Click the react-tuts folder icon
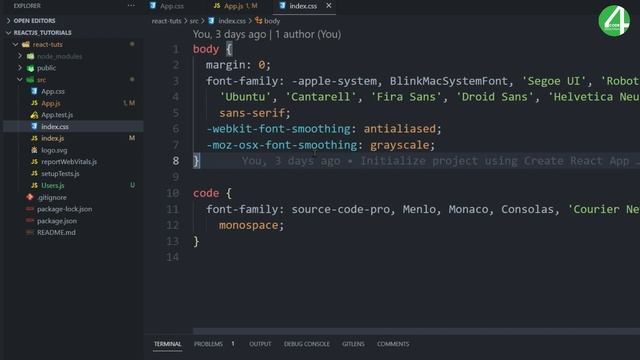Viewport: 640px width, 360px height. [x=26, y=44]
